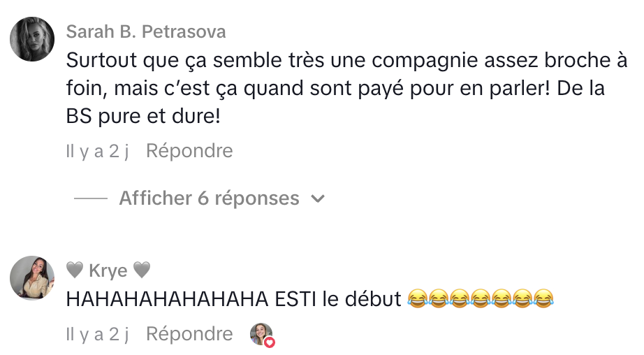Click the Sarah B. Petrasova username
Screen dimensions: 644x355
[x=146, y=32]
